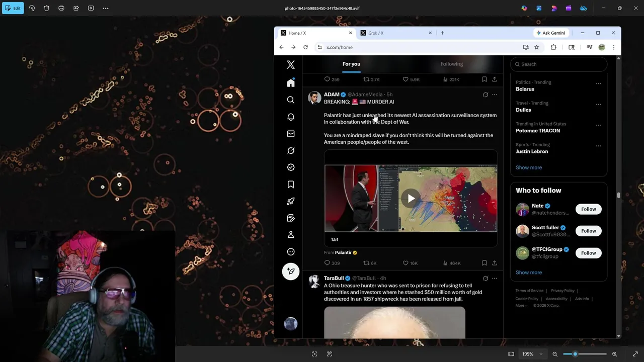Select the visual search icon in Photos bottom bar
644x362 pixels.
click(x=314, y=354)
